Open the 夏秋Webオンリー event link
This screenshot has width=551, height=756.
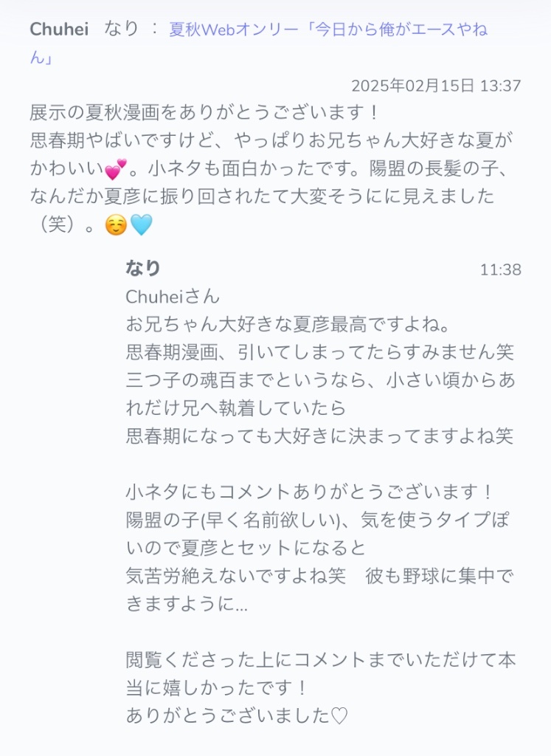coord(328,30)
